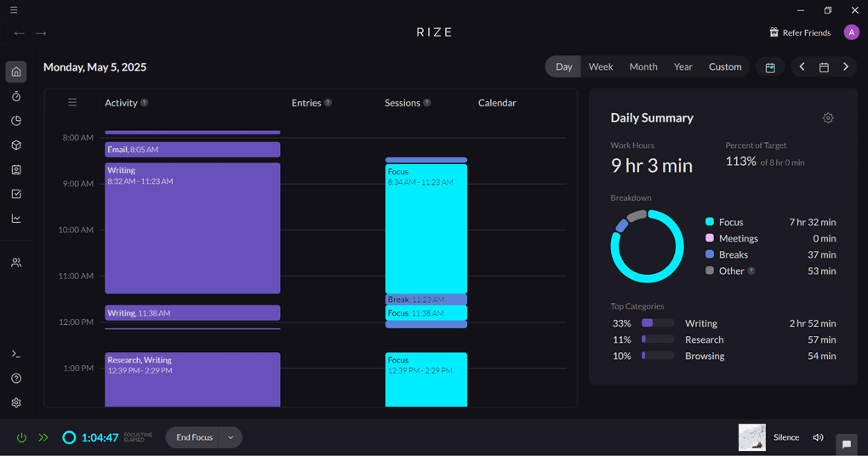Select the Focus 12:39 PM - 2:29 PM session
Viewport: 868px width, 456px height.
pos(426,379)
